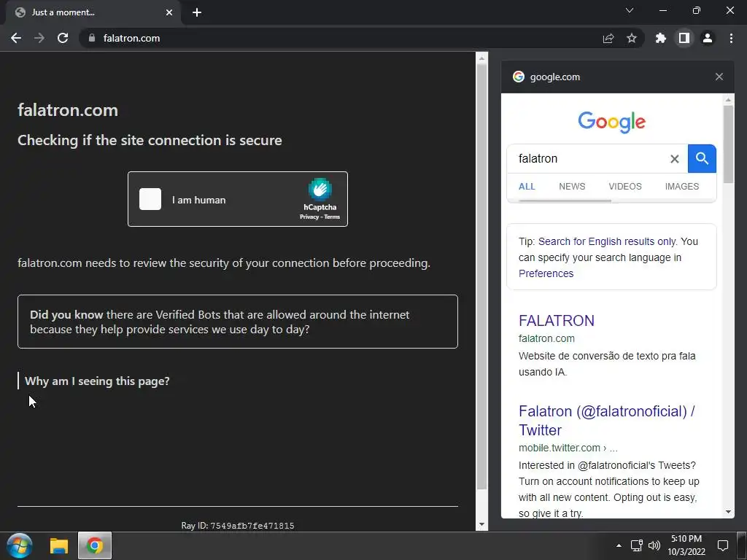Bookmark this page with the star icon
Image resolution: width=747 pixels, height=560 pixels.
point(632,38)
